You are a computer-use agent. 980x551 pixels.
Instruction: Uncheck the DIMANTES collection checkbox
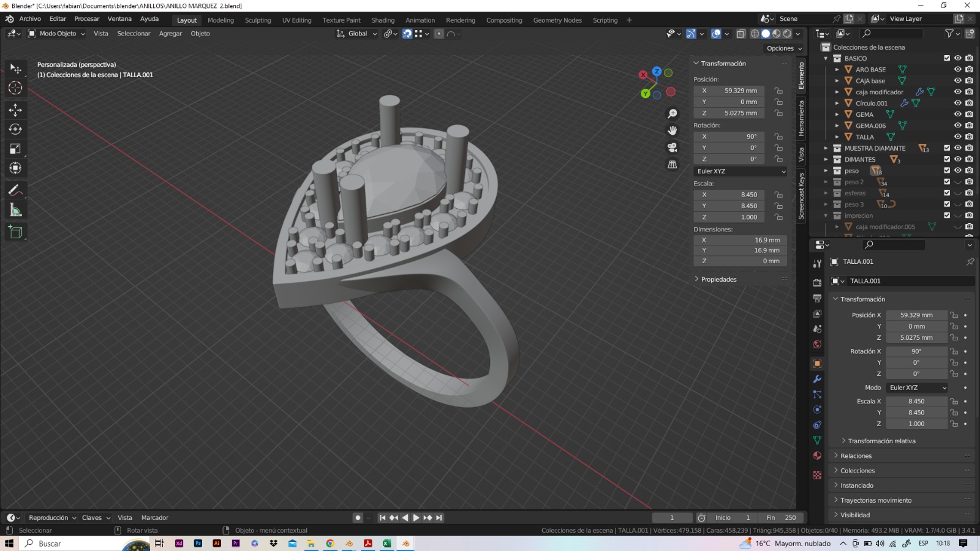pos(947,159)
